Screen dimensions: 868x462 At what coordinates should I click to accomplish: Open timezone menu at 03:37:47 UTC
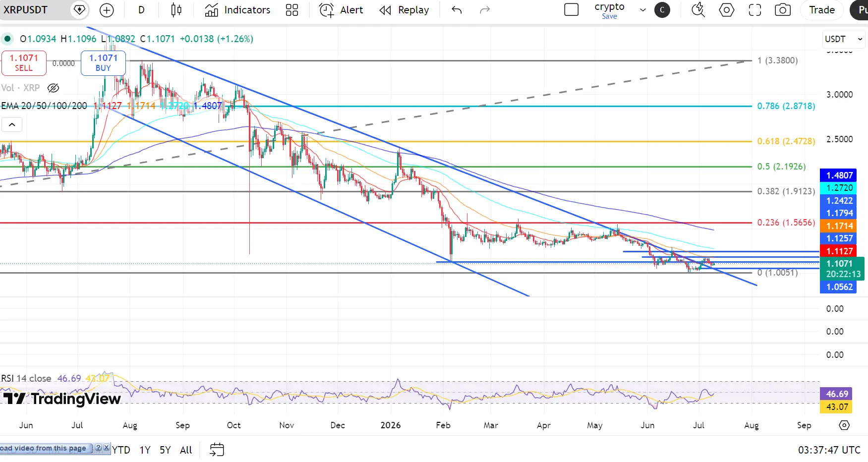click(829, 450)
